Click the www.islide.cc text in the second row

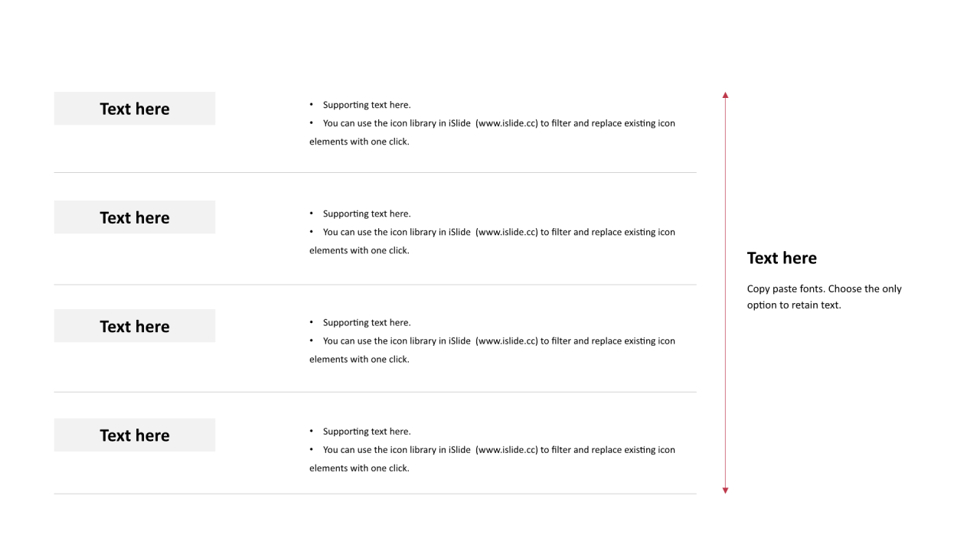click(x=507, y=232)
